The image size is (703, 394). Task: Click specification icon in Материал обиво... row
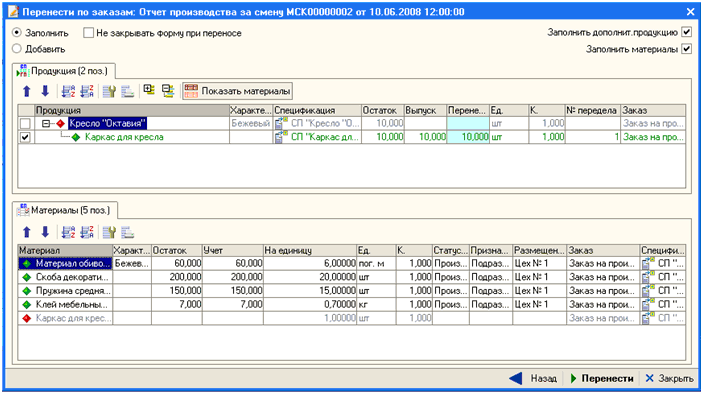click(648, 264)
